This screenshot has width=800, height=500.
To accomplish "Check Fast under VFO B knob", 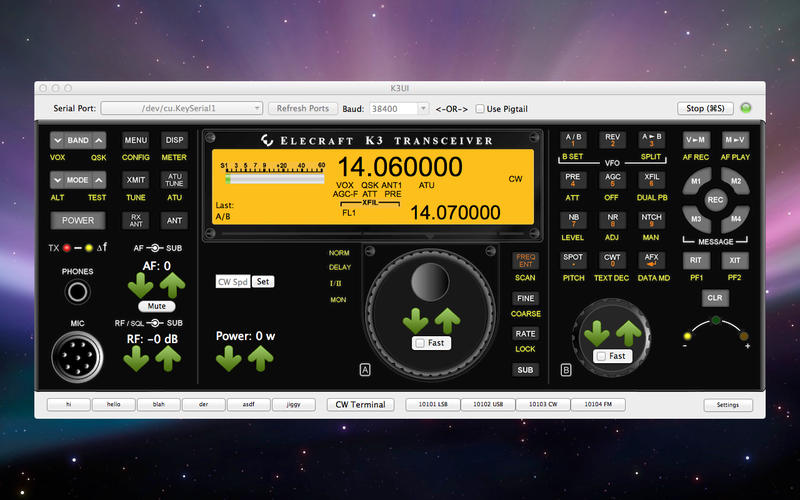I will point(599,356).
